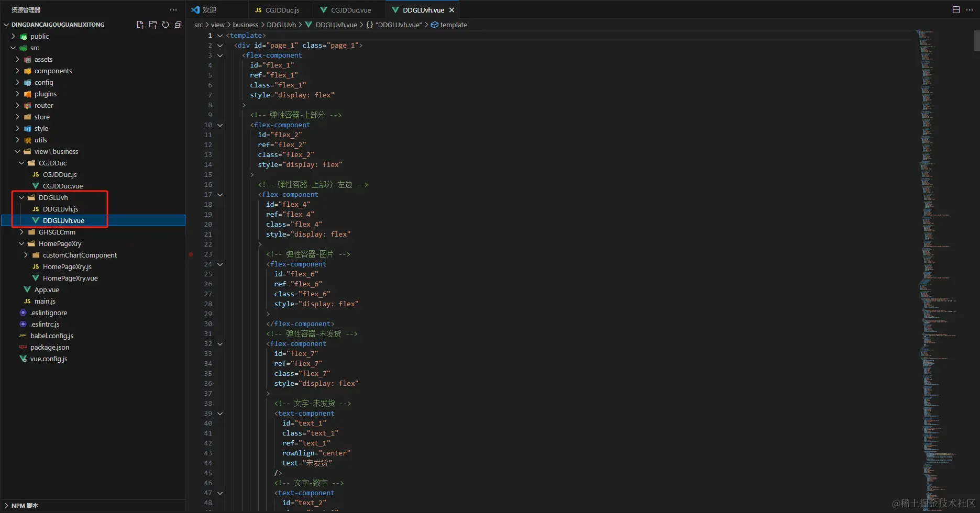The height and width of the screenshot is (513, 980).
Task: Collapse the DINGDANCAIGOUGUANLIXITONG project section
Action: tap(6, 25)
